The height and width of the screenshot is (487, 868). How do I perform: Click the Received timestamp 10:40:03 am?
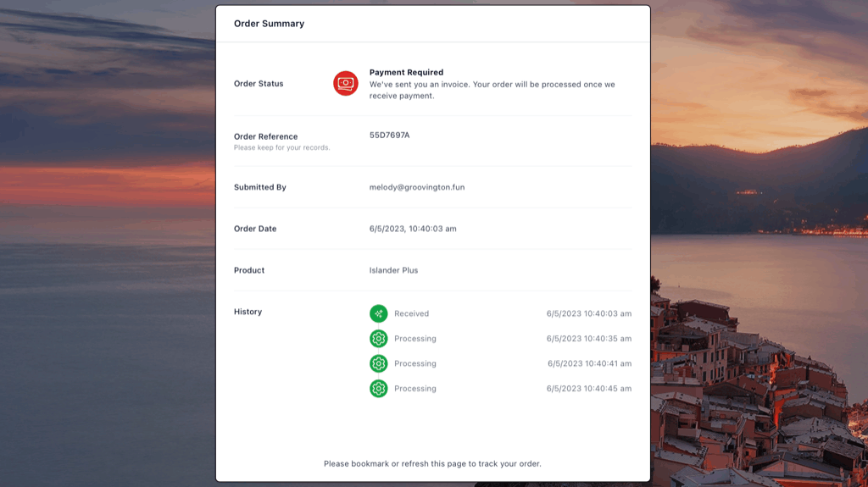tap(588, 313)
